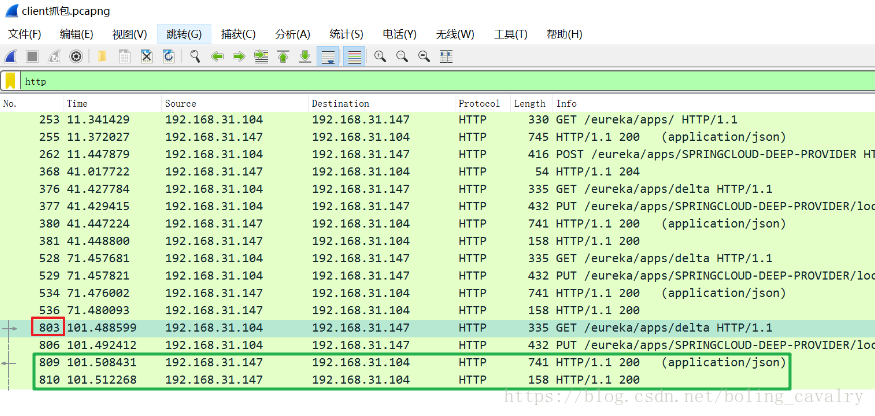Open the 跳转(G) menu
This screenshot has height=416, width=875.
click(184, 34)
